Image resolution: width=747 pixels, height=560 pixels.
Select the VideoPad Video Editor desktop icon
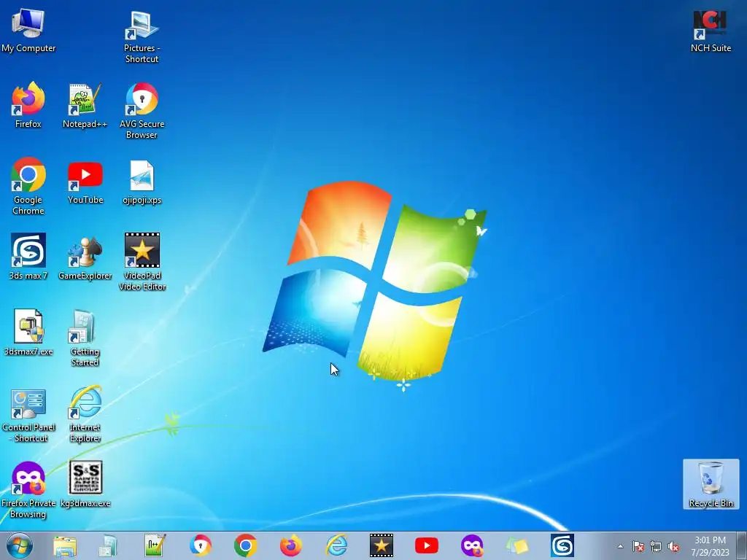142,262
